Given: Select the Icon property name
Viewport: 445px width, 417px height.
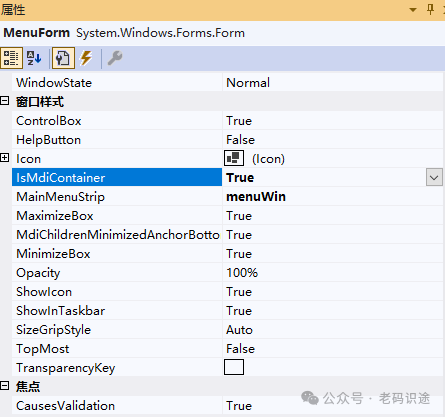Looking at the screenshot, I should coord(28,159).
